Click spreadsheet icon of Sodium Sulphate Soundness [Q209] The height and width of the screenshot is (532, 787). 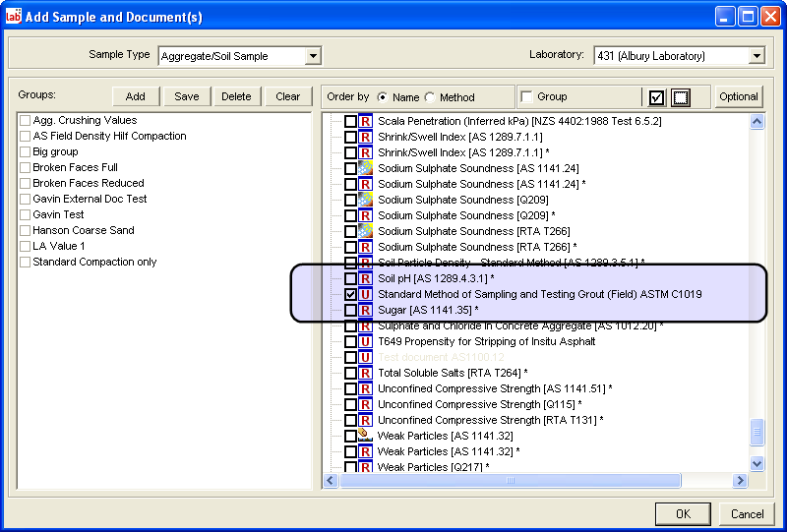[365, 200]
